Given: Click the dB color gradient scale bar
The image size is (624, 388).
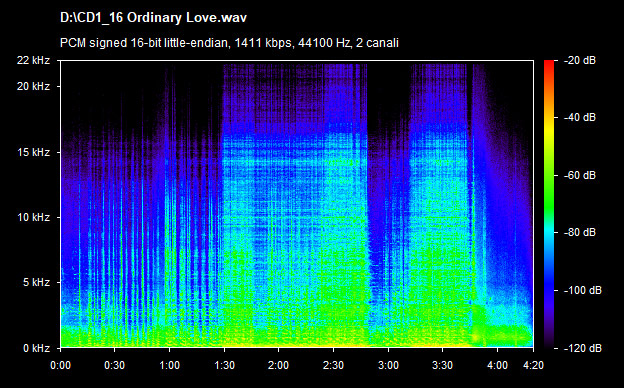Looking at the screenshot, I should coord(549,204).
